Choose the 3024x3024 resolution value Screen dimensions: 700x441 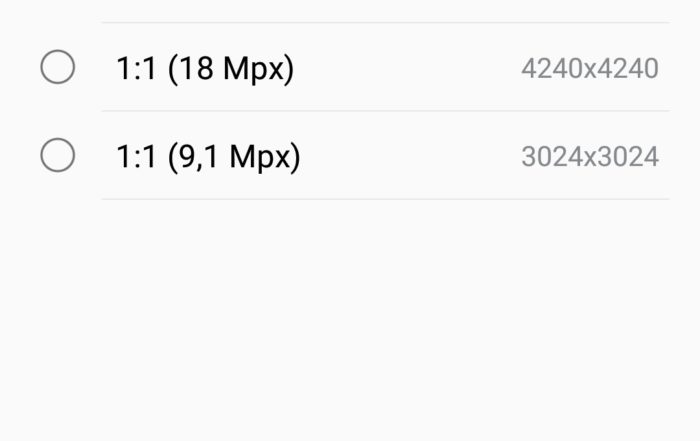click(590, 157)
